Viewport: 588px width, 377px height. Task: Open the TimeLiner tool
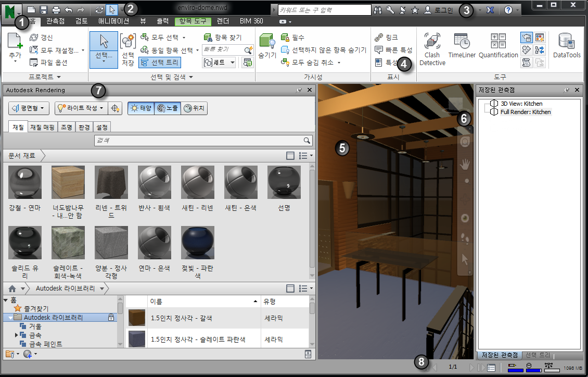[462, 46]
